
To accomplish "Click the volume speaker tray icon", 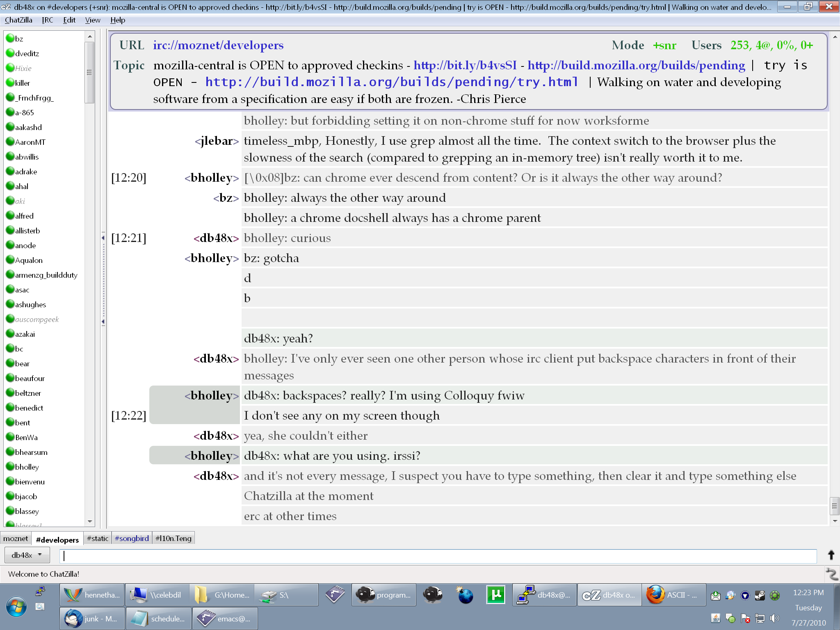I will 774,618.
